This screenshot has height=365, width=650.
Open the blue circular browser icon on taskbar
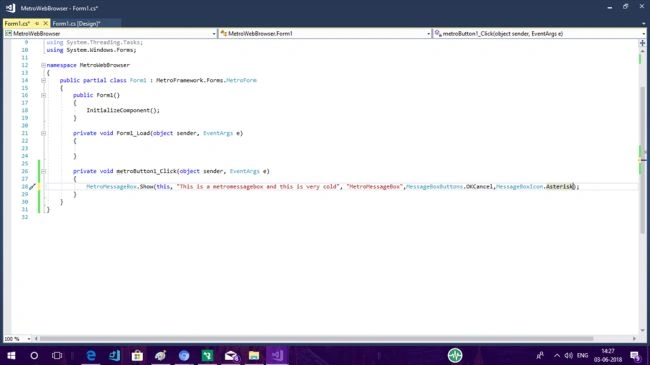point(184,355)
